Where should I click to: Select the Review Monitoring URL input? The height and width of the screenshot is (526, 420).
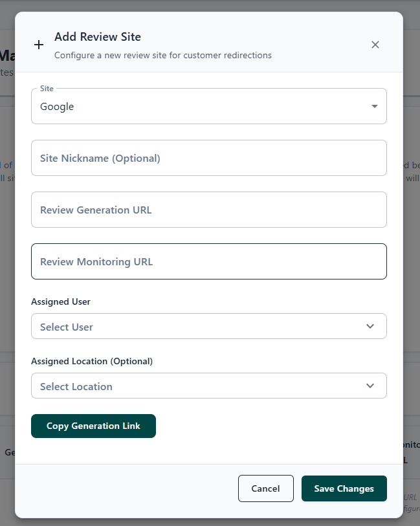point(208,261)
